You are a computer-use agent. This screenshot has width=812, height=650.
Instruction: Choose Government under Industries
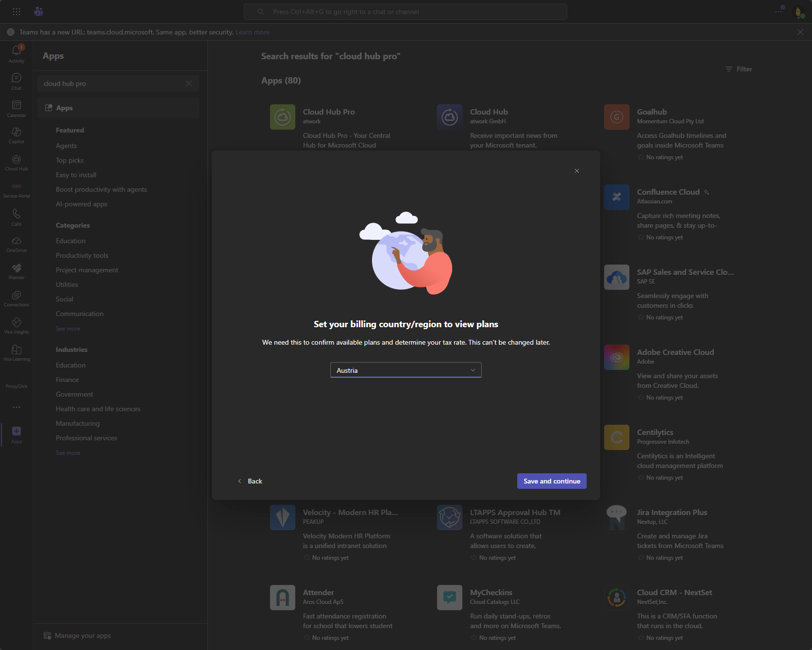(x=74, y=394)
